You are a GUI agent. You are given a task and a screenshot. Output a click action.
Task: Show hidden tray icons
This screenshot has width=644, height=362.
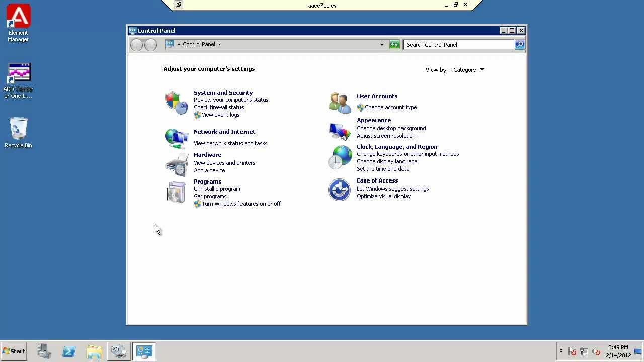pyautogui.click(x=561, y=351)
